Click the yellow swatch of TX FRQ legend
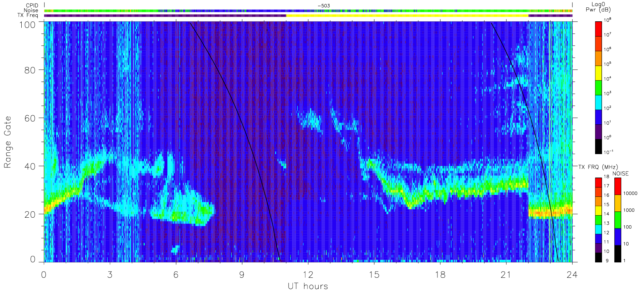This screenshot has height=297, width=644. click(x=598, y=211)
